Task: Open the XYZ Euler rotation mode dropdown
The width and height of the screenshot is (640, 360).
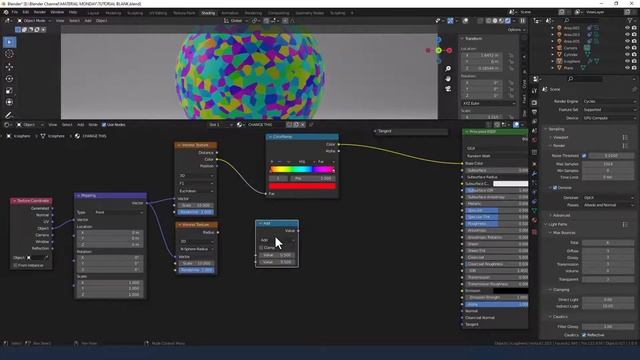Action: pos(489,103)
